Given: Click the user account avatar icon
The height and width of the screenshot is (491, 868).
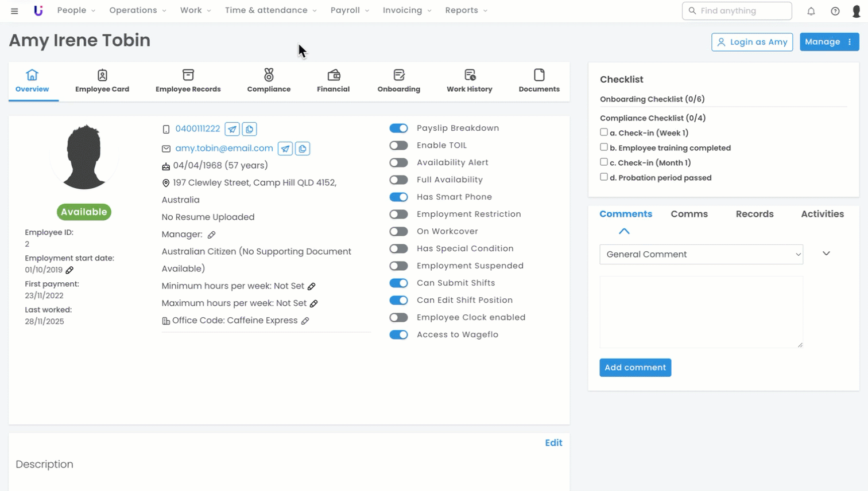Looking at the screenshot, I should click(x=856, y=11).
